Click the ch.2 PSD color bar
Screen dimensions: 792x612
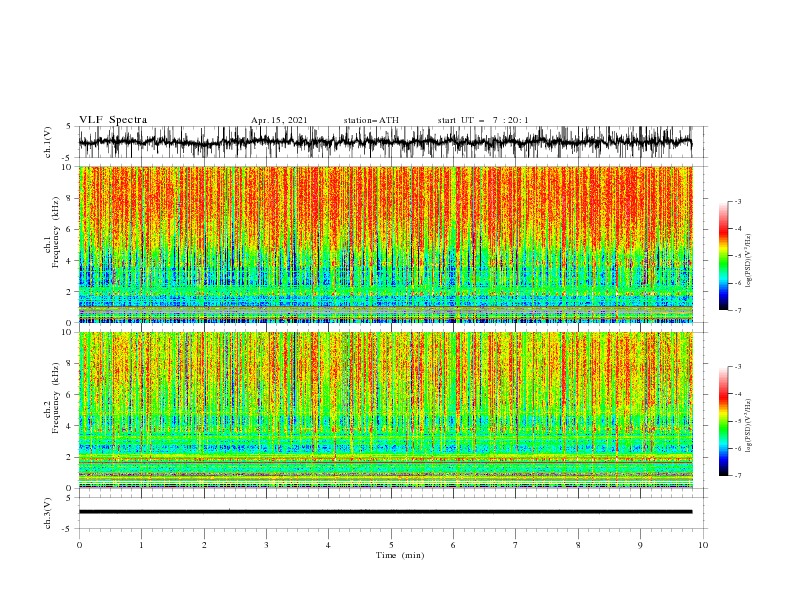tap(724, 421)
